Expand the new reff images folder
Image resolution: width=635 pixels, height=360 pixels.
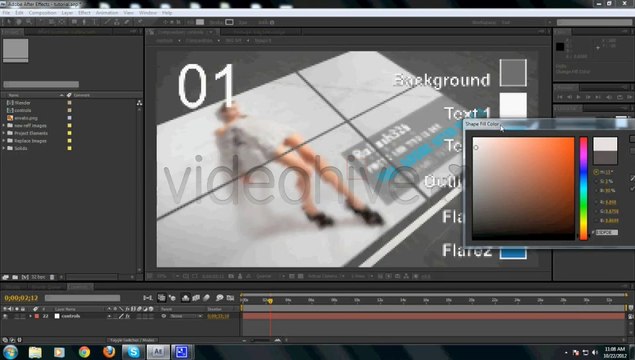pos(4,126)
